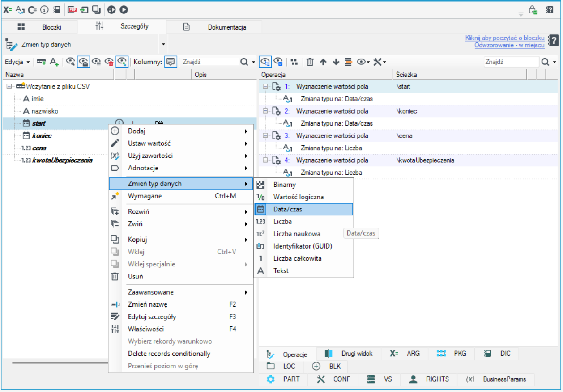Click the add text field A+ icon
The width and height of the screenshot is (563, 392).
pyautogui.click(x=55, y=62)
